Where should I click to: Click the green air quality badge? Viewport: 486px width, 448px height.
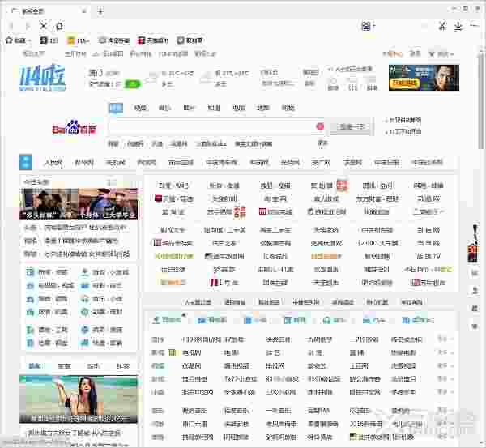(x=132, y=84)
